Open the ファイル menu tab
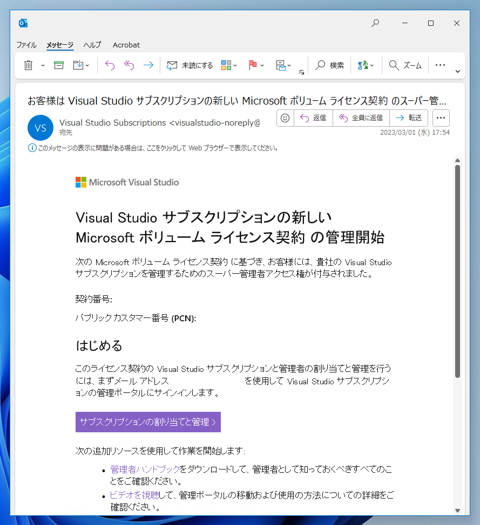This screenshot has height=525, width=480. coord(26,45)
